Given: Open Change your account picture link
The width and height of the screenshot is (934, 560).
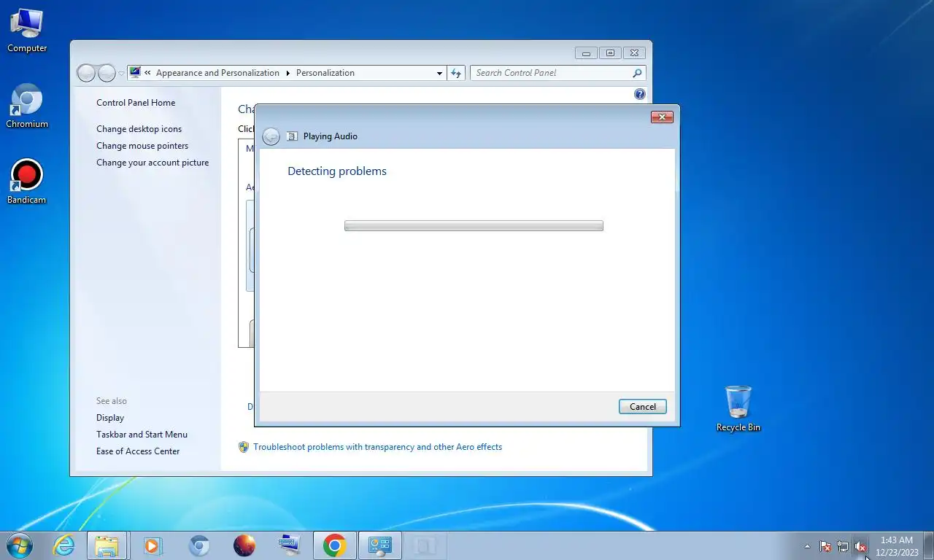Looking at the screenshot, I should click(153, 163).
